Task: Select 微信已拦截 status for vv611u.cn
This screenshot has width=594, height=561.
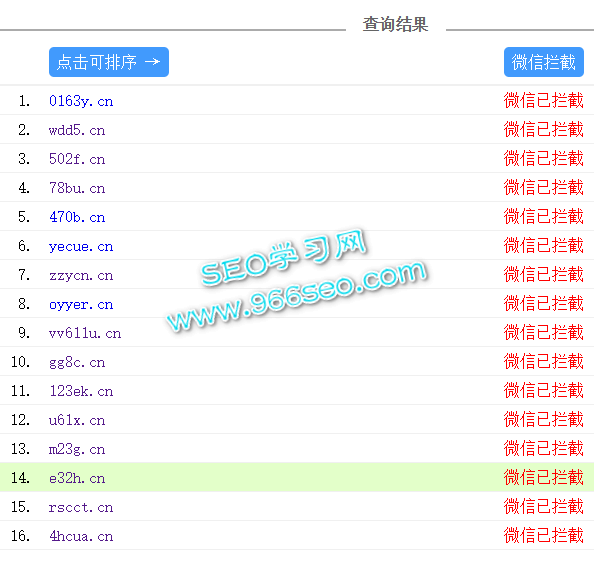Action: point(543,333)
